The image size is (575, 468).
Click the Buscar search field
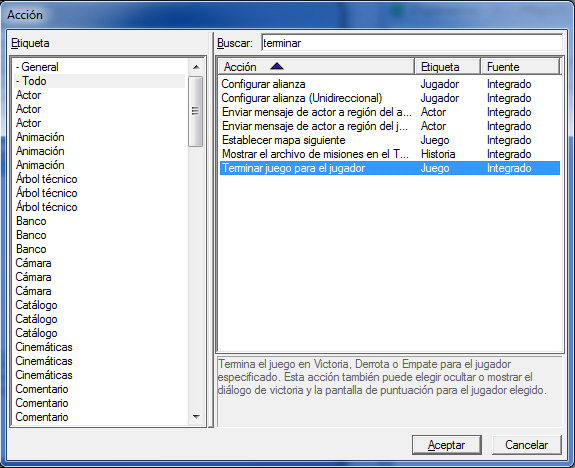click(x=412, y=43)
